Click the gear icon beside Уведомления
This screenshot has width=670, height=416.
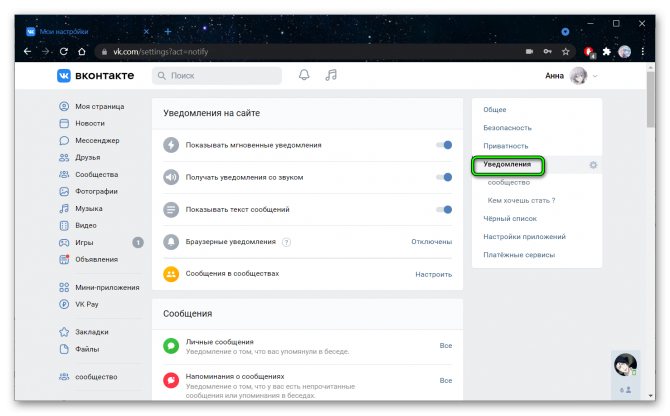[593, 165]
